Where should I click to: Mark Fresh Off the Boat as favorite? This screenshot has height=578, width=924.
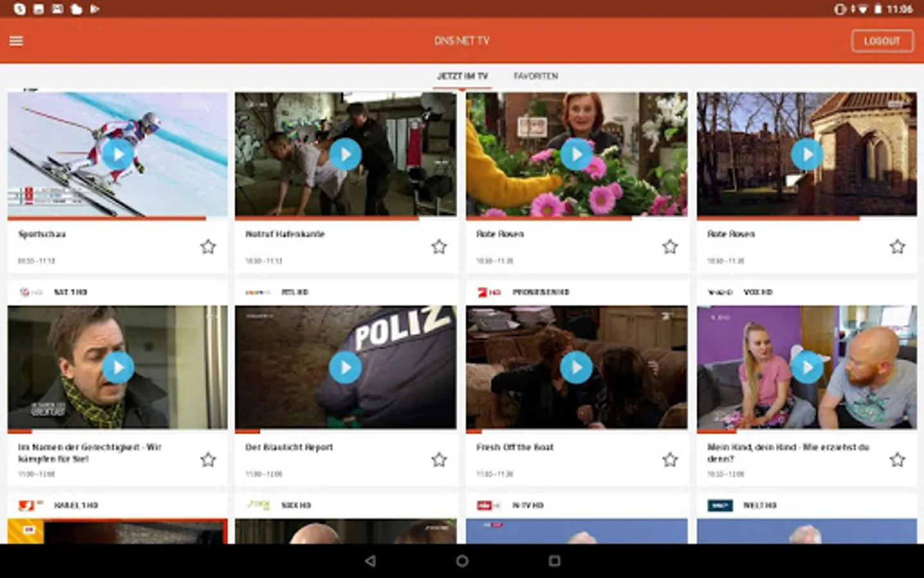(x=670, y=460)
